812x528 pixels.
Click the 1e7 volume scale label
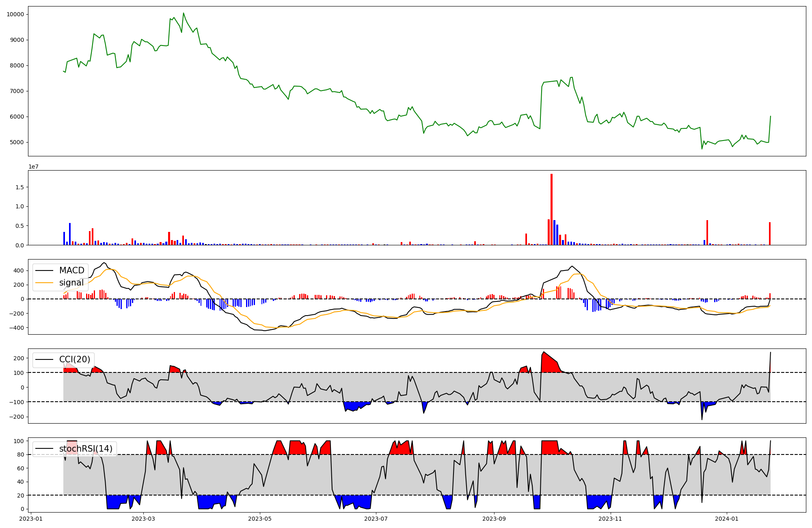tap(33, 167)
